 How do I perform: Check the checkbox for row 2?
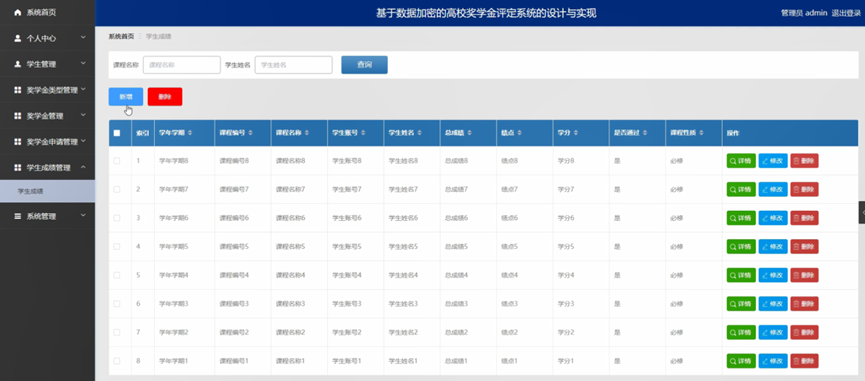[x=116, y=189]
